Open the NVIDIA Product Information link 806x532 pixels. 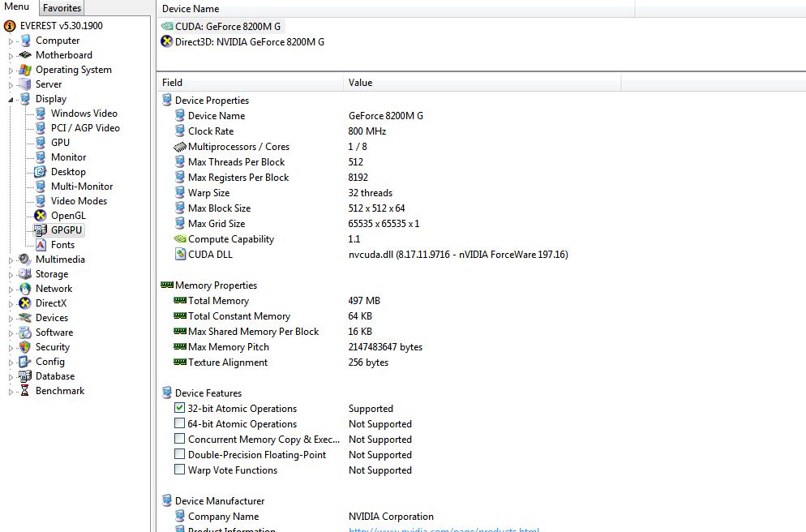(444, 530)
